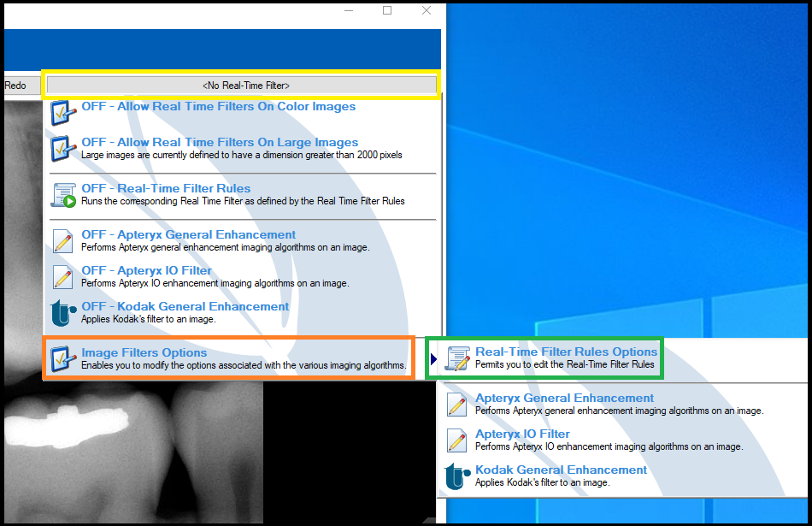Viewport: 812px width, 526px height.
Task: Maximize the application window
Action: pos(387,10)
